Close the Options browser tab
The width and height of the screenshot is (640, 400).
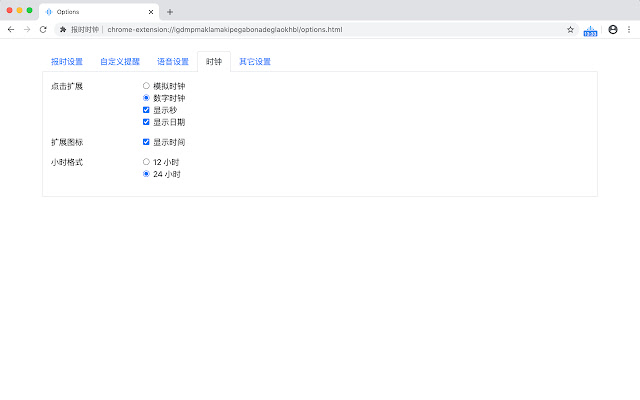pyautogui.click(x=151, y=11)
